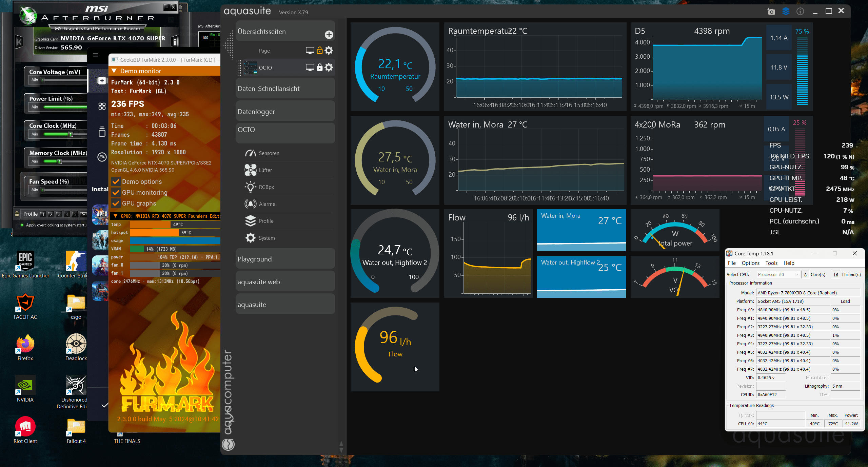
Task: Collapse the FurMark Demo monitor triangle
Action: [x=114, y=71]
